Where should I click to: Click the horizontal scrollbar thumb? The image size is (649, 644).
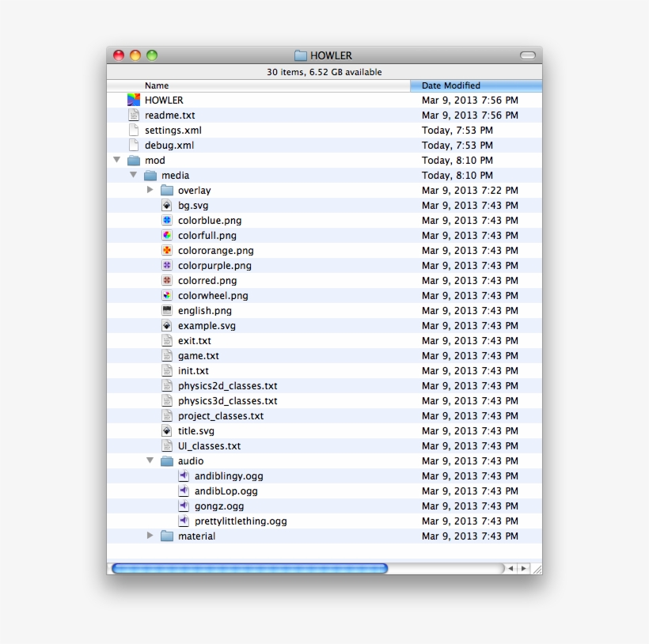tap(249, 569)
